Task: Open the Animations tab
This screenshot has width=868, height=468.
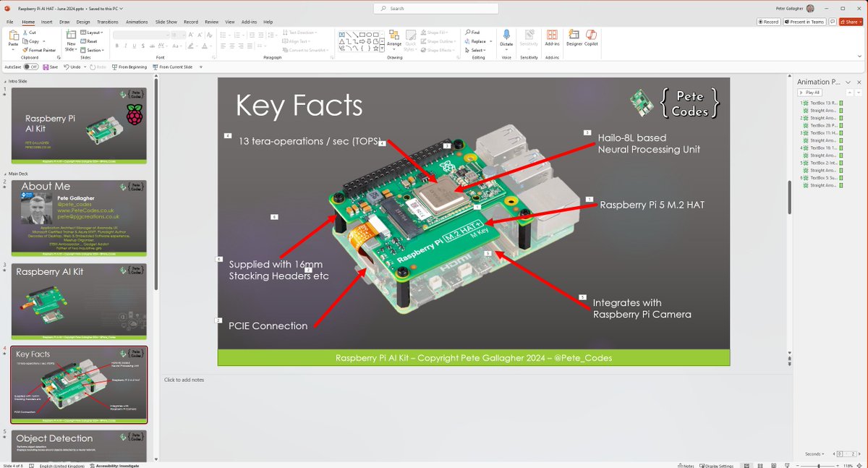Action: click(137, 22)
